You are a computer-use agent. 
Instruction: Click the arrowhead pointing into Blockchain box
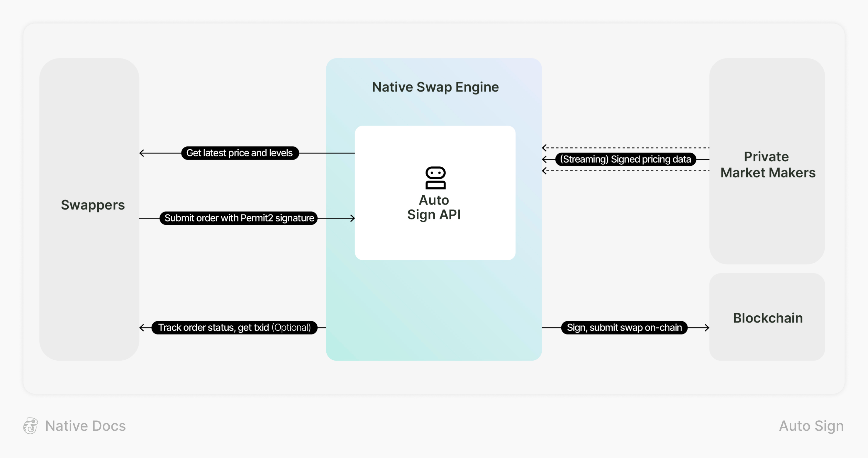tap(707, 327)
